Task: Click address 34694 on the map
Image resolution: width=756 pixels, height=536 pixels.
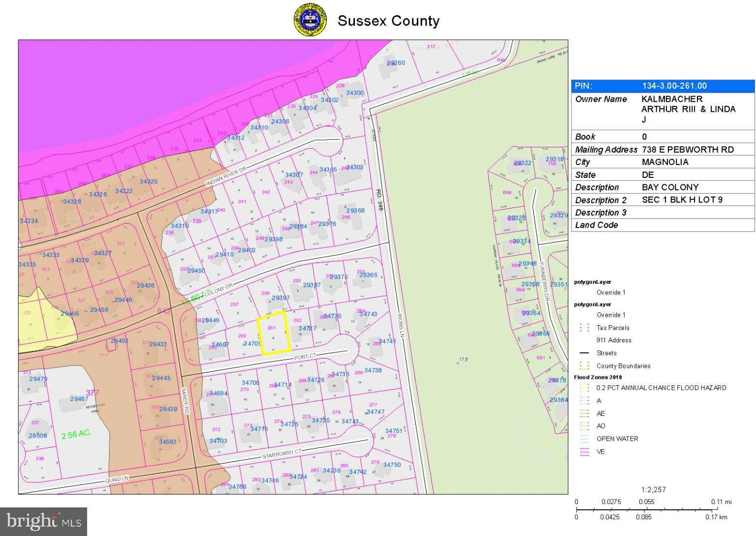Action: (219, 393)
